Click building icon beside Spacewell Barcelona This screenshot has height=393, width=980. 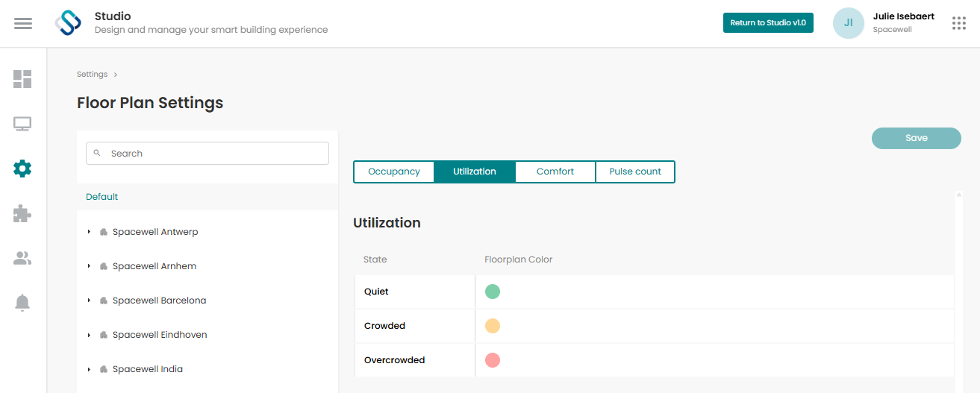tap(104, 301)
